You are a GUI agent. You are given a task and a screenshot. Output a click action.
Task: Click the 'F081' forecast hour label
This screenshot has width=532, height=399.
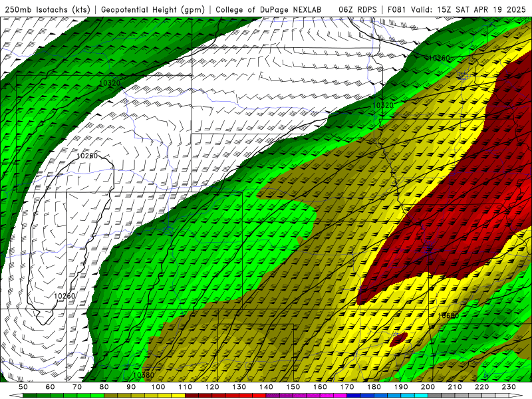coord(397,10)
